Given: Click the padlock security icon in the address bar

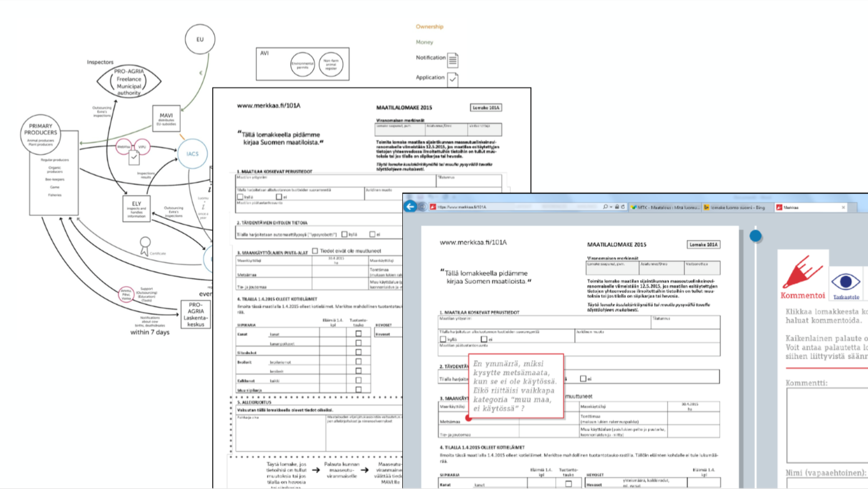Looking at the screenshot, I should (617, 207).
